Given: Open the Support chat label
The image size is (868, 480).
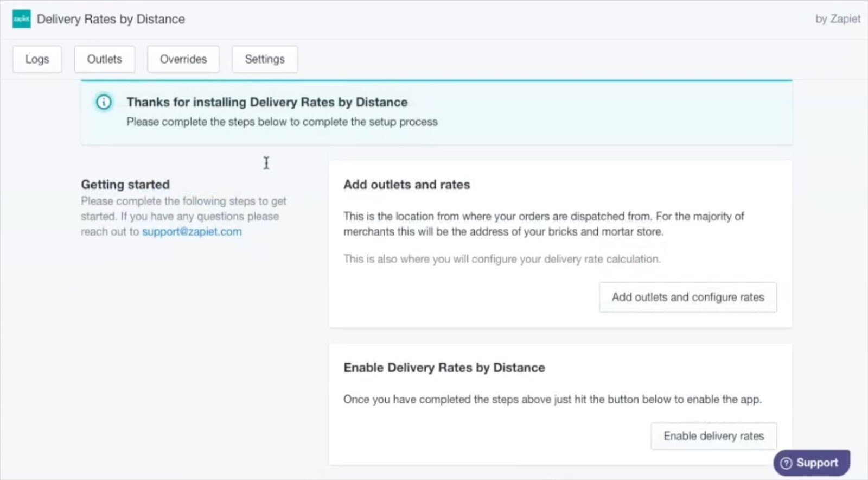Looking at the screenshot, I should (817, 463).
